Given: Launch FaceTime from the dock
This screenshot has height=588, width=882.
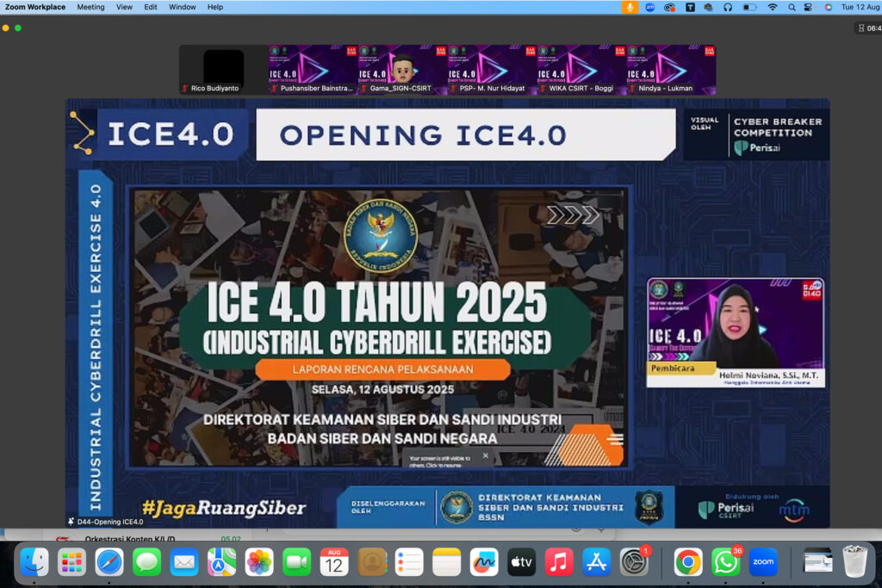Looking at the screenshot, I should [296, 562].
